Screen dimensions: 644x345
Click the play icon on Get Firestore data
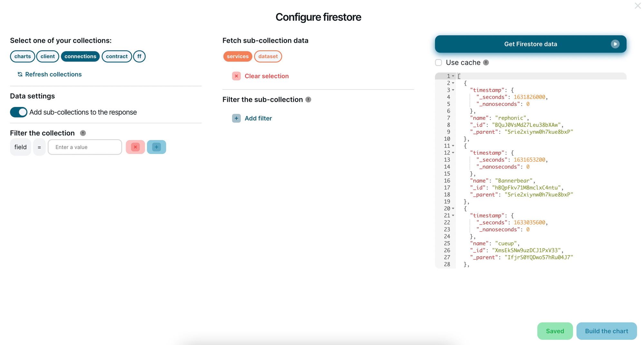coord(616,44)
